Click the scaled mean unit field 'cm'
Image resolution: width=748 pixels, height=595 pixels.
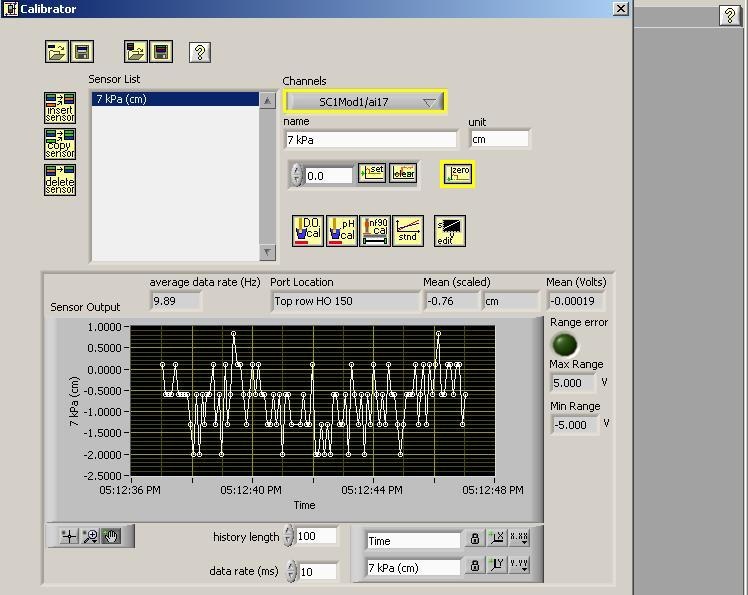point(510,301)
